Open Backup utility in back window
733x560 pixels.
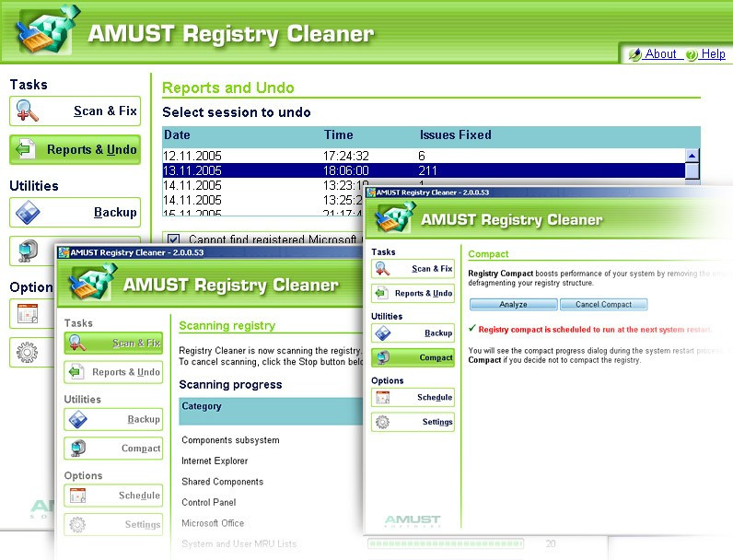75,212
